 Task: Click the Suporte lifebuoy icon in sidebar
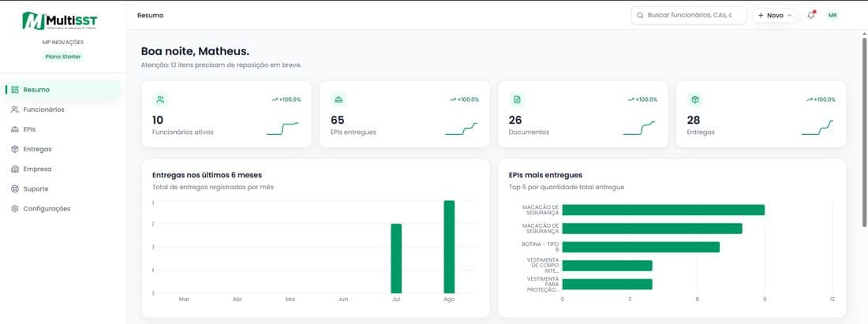(x=15, y=189)
